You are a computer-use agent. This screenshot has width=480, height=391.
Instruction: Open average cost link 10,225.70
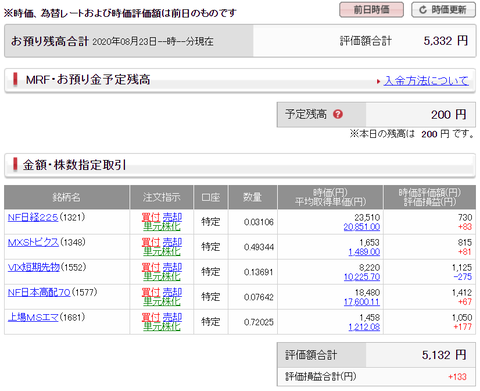point(362,277)
